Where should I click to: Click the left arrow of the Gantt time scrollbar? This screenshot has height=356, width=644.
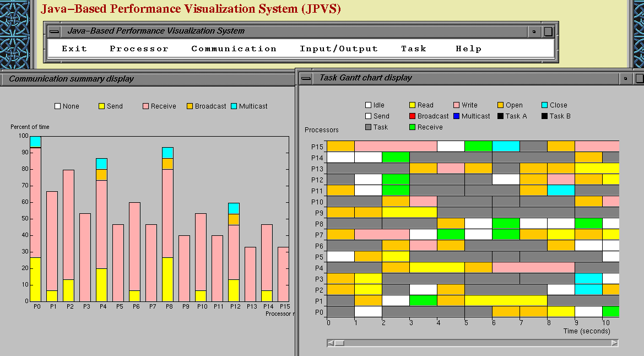[331, 343]
